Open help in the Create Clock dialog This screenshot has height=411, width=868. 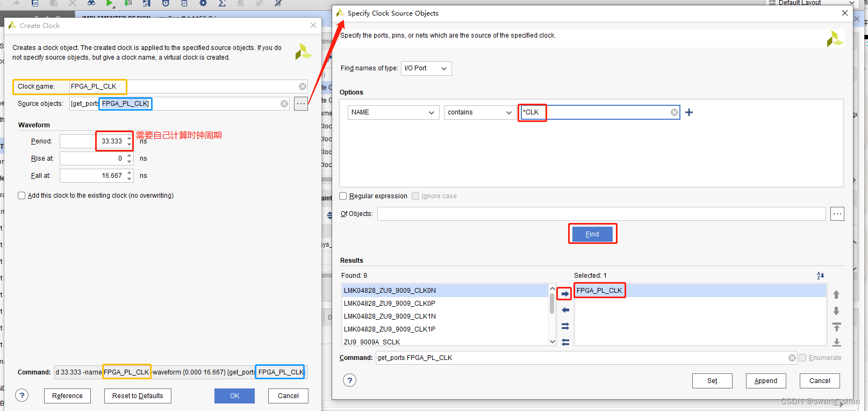click(x=21, y=396)
